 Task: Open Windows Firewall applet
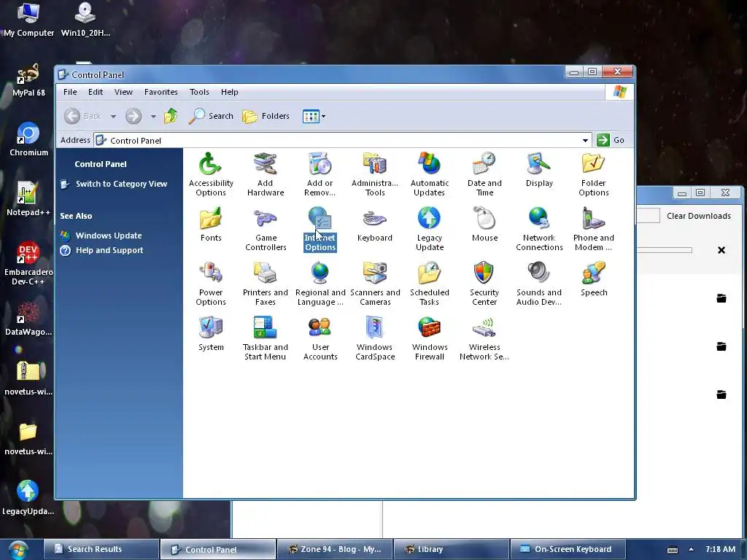[x=429, y=338]
